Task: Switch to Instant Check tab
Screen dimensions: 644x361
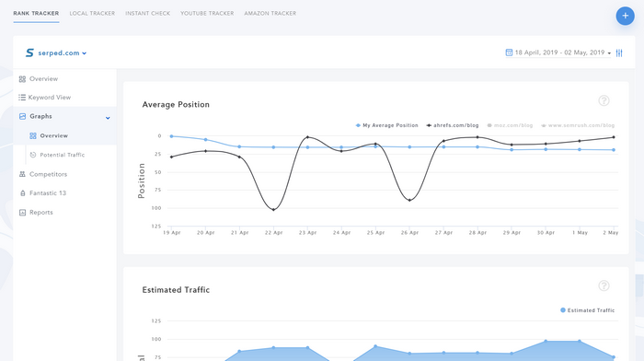Action: click(147, 13)
